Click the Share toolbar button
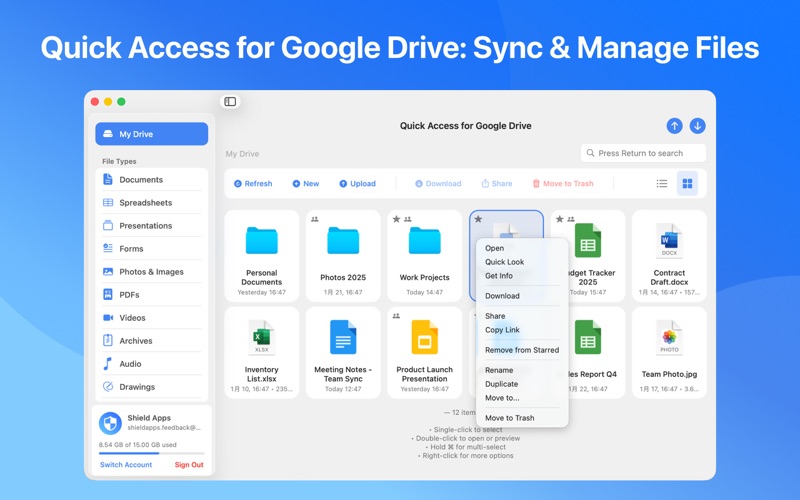Screen dimensions: 800x500 tap(496, 183)
